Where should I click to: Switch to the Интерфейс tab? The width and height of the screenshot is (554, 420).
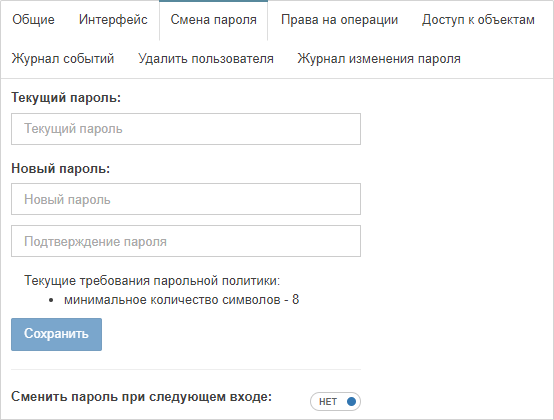(x=113, y=20)
